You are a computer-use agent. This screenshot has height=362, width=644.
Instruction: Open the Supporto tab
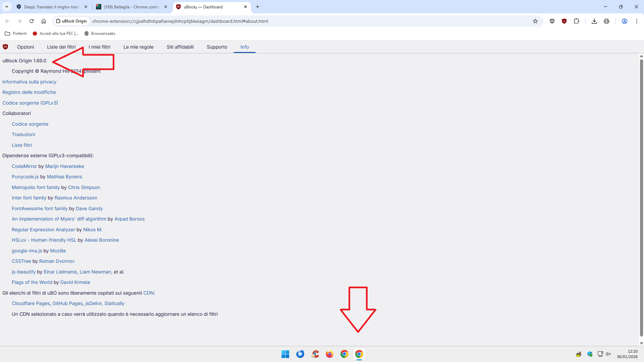click(x=217, y=47)
